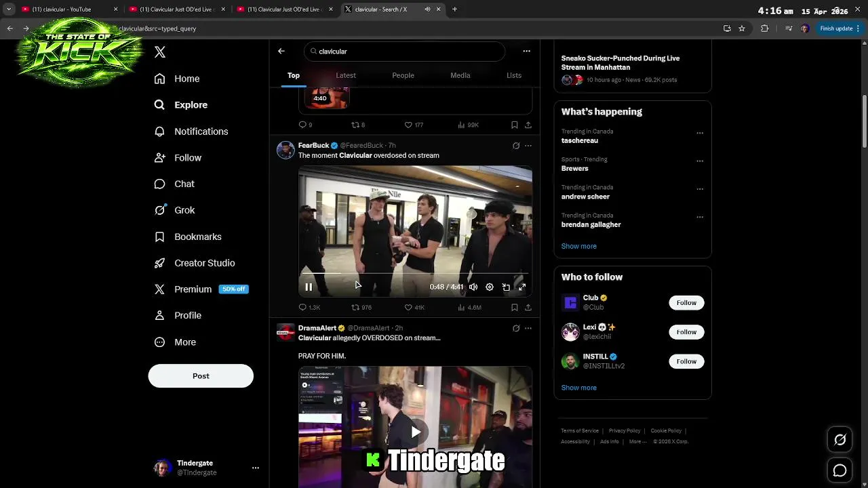Image resolution: width=868 pixels, height=488 pixels.
Task: Reply to FearBuck post (1.3K)
Action: (309, 308)
